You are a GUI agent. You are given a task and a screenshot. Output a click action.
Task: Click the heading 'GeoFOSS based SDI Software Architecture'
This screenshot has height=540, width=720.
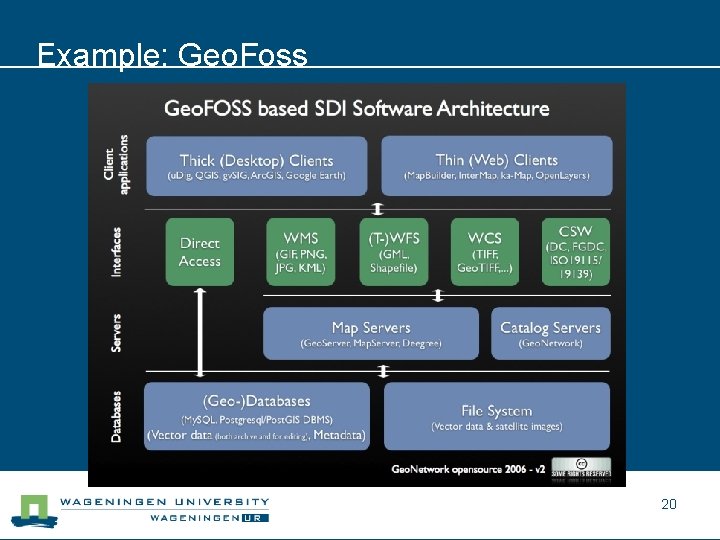pos(357,109)
